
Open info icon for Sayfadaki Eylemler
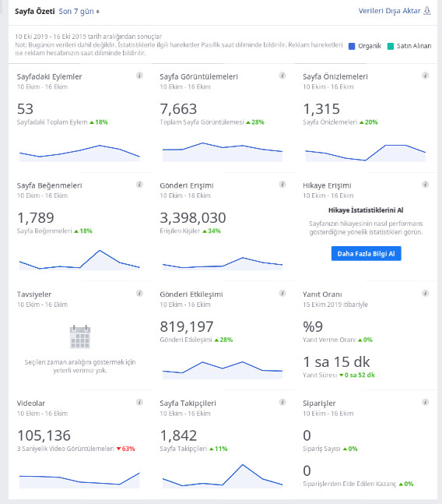pos(139,76)
